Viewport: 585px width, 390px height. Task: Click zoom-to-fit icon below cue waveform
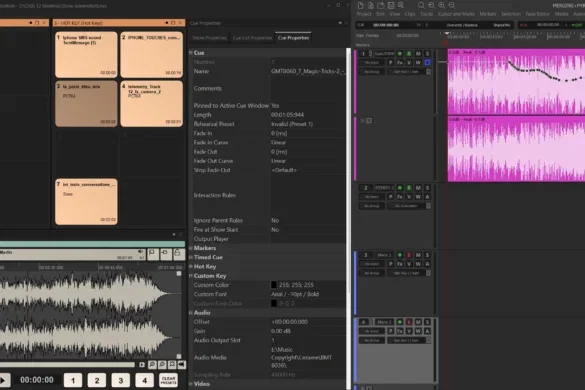pos(172,365)
